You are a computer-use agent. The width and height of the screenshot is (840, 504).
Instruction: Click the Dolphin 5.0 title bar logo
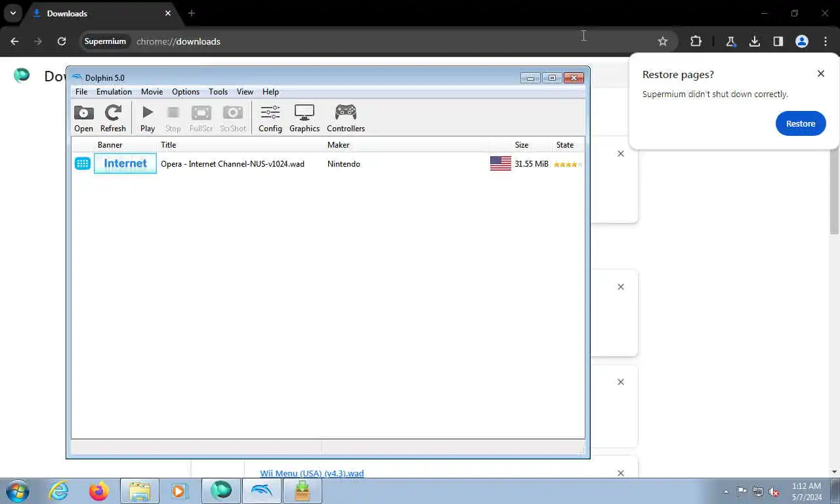tap(77, 77)
